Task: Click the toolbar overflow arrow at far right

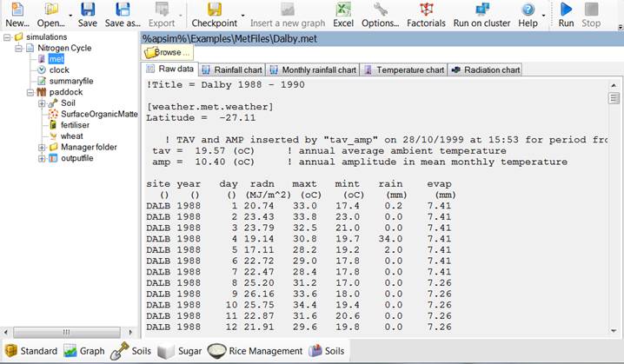Action: [621, 28]
